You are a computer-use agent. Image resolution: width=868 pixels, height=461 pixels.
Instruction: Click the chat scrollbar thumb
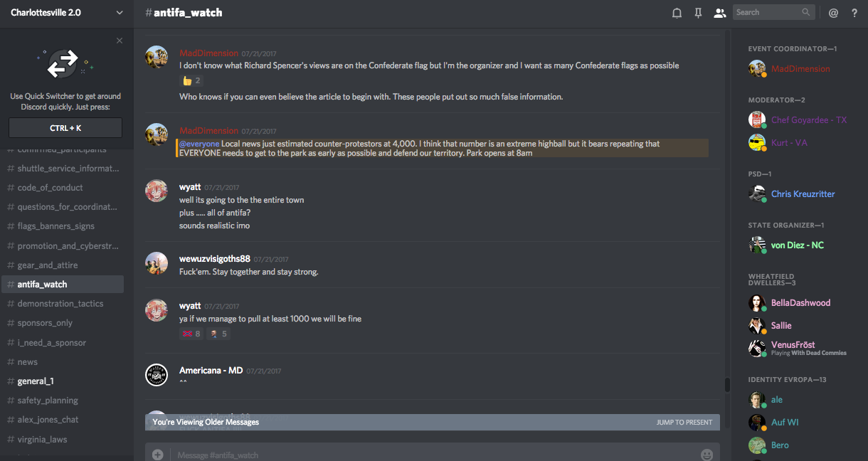(x=727, y=385)
